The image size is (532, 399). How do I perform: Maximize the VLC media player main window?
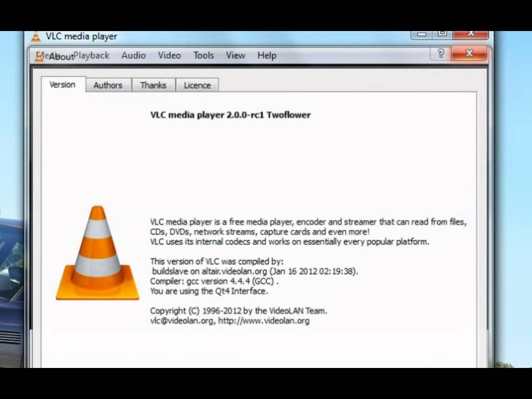(x=442, y=34)
